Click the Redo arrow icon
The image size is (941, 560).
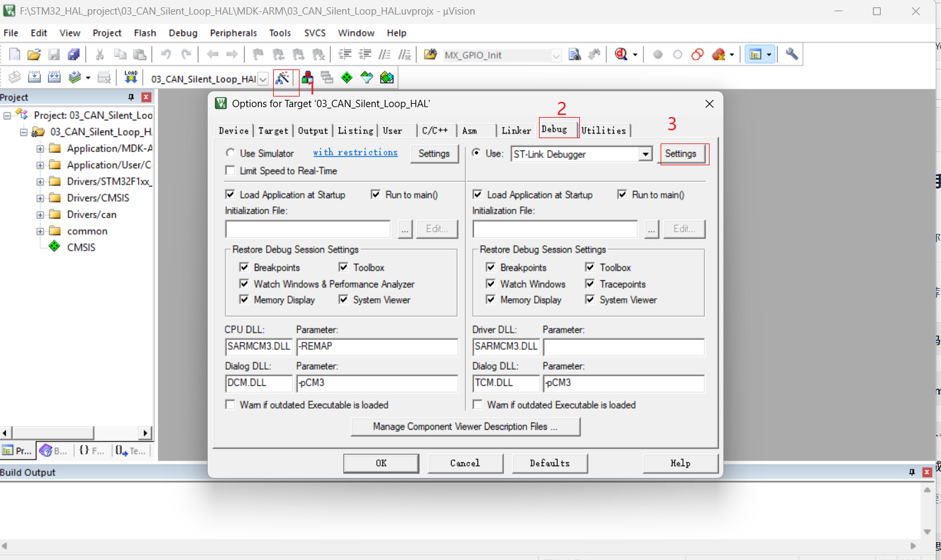pyautogui.click(x=186, y=55)
